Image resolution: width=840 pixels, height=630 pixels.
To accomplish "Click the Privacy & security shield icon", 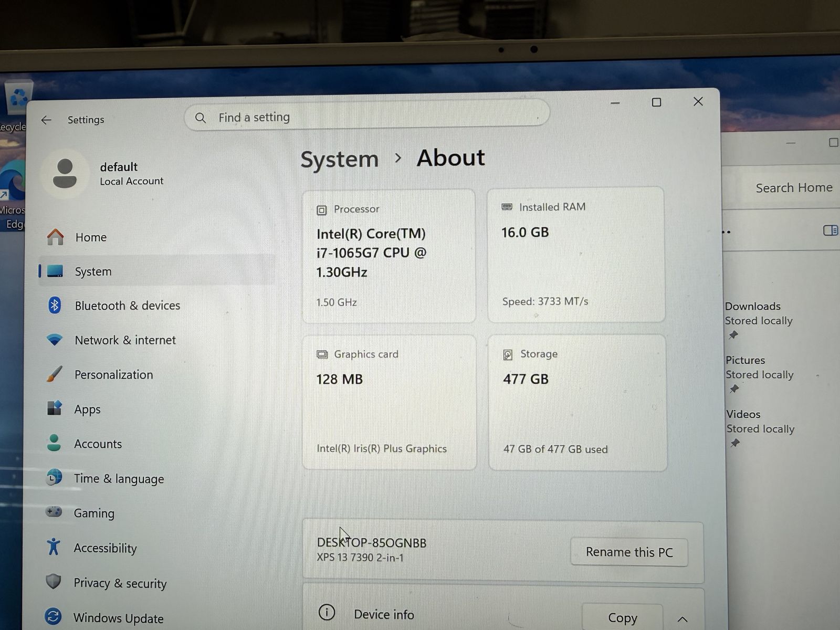I will point(53,582).
